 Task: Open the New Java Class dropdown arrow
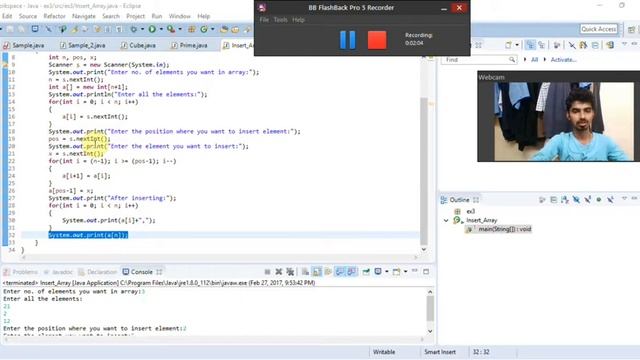pos(212,29)
